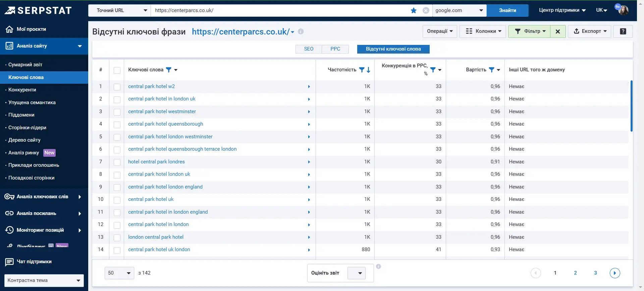644x291 pixels.
Task: Open keyword link 'central park hotel london westminster'
Action: tap(170, 137)
